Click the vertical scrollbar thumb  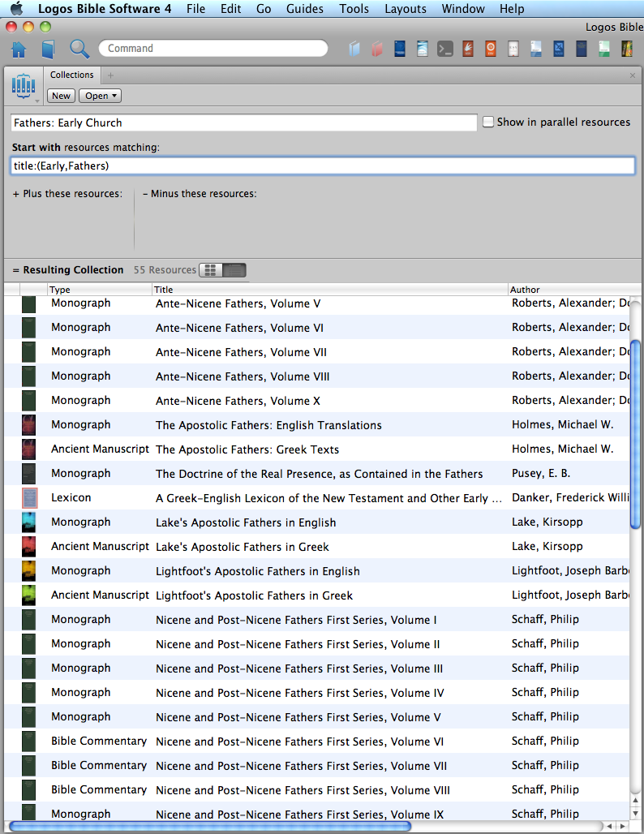[x=635, y=435]
